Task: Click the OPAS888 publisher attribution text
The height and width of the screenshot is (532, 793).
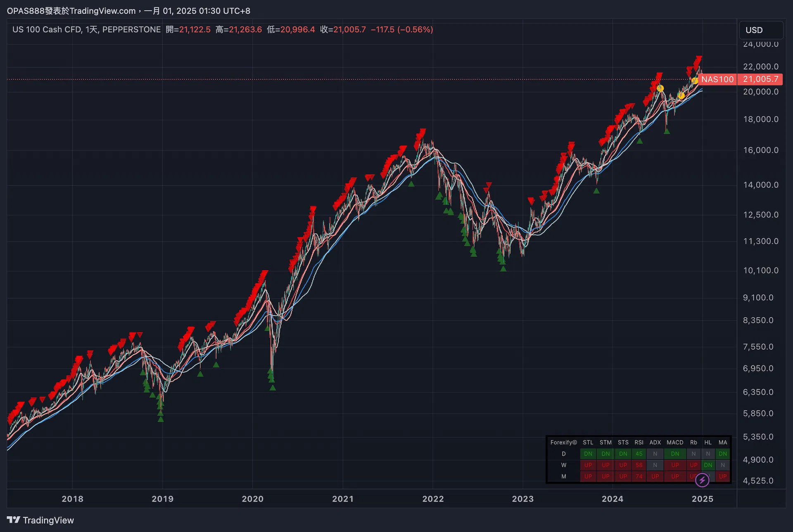Action: [128, 11]
